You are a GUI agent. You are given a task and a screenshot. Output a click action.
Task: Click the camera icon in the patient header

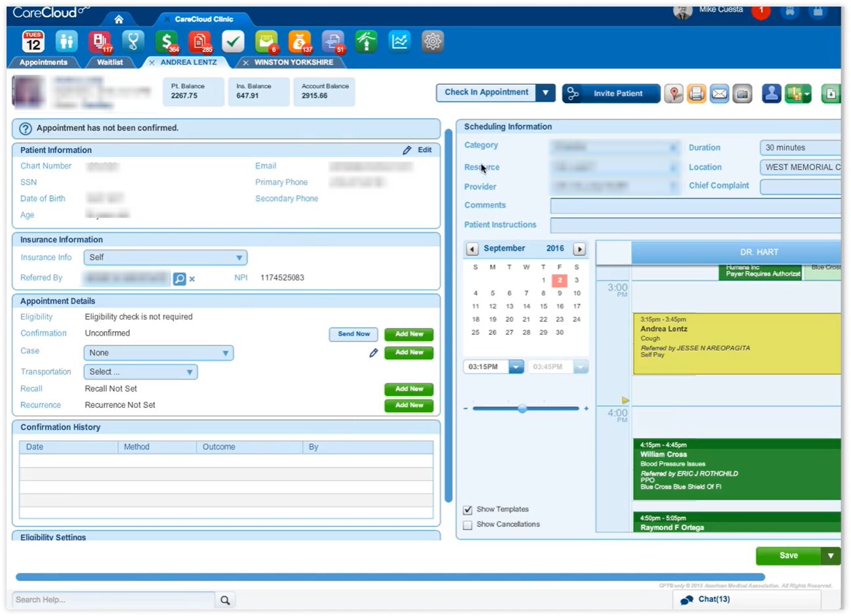tap(742, 93)
